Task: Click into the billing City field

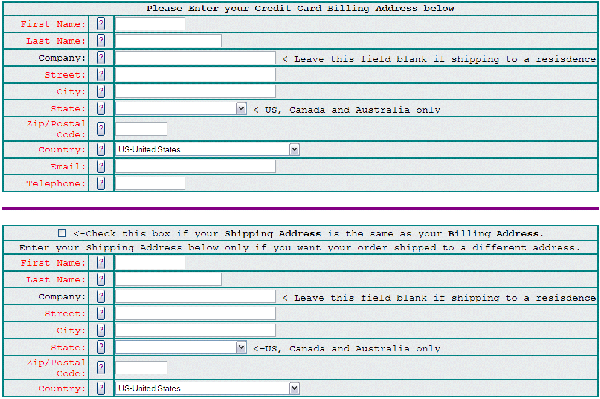Action: point(195,91)
